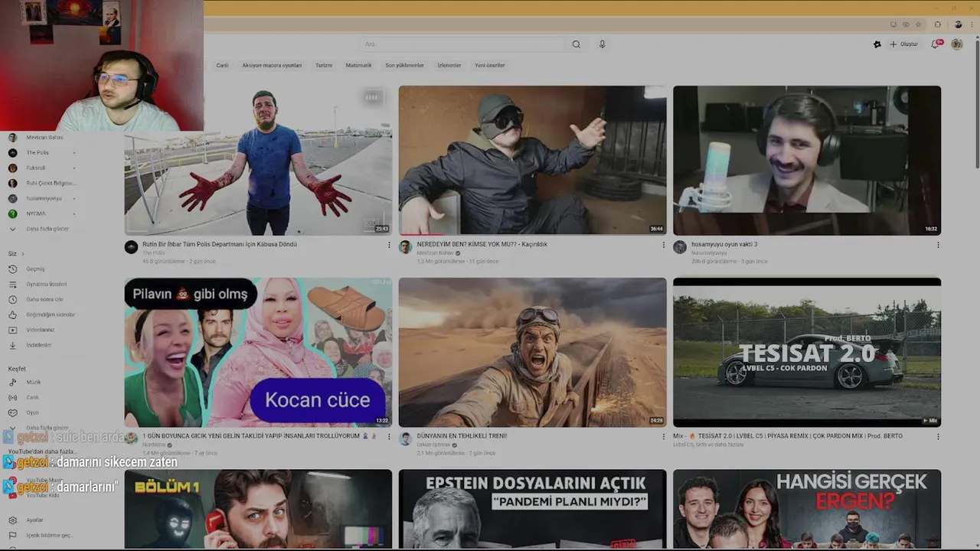Click the search magnifier icon
The width and height of the screenshot is (980, 551).
pyautogui.click(x=576, y=44)
